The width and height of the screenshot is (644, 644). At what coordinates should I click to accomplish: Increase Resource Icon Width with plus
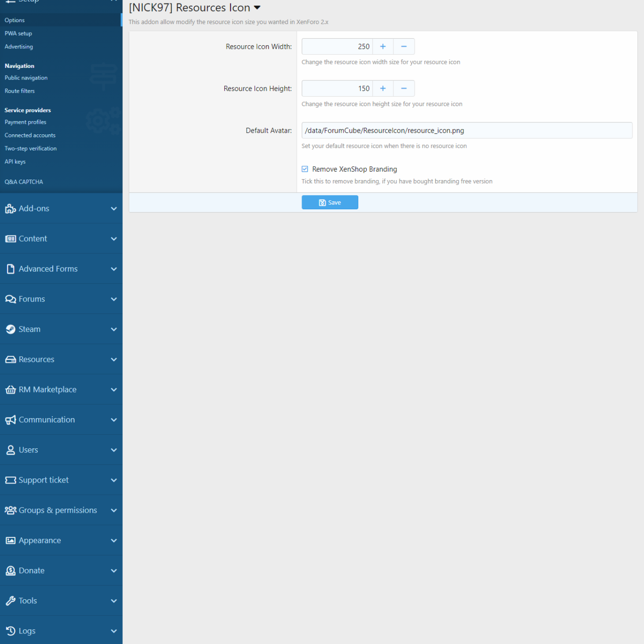tap(383, 47)
